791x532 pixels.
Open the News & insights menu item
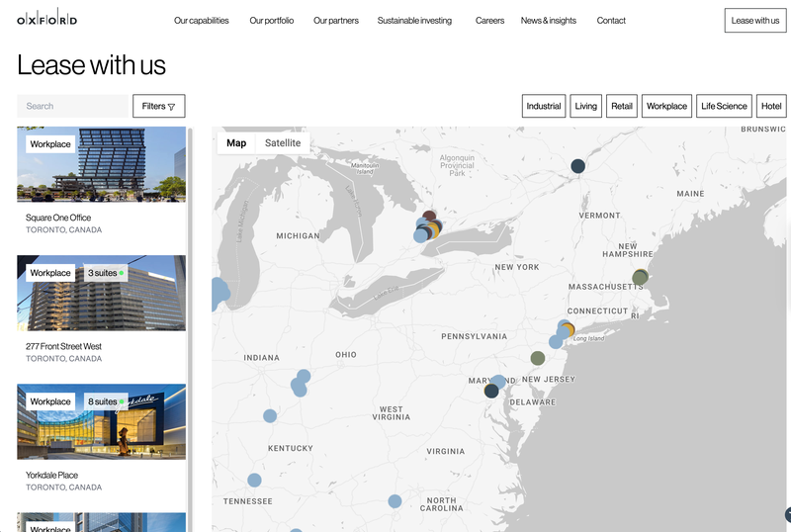548,20
